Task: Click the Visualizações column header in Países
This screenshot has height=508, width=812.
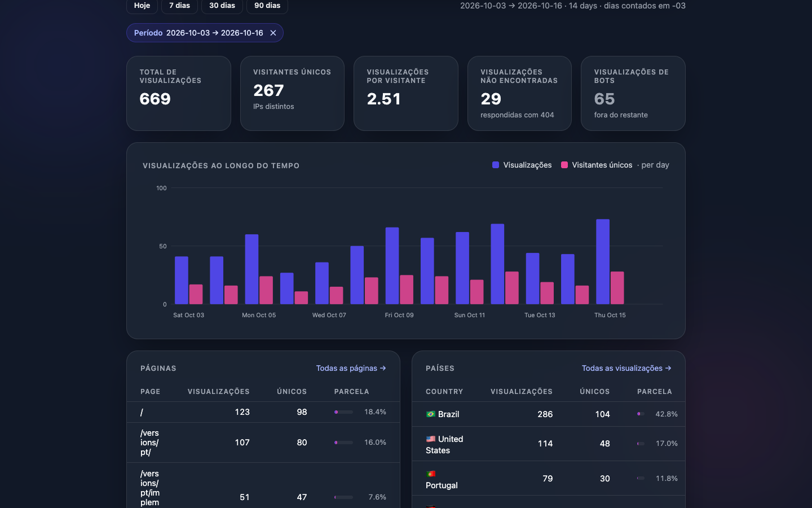Action: (522, 392)
